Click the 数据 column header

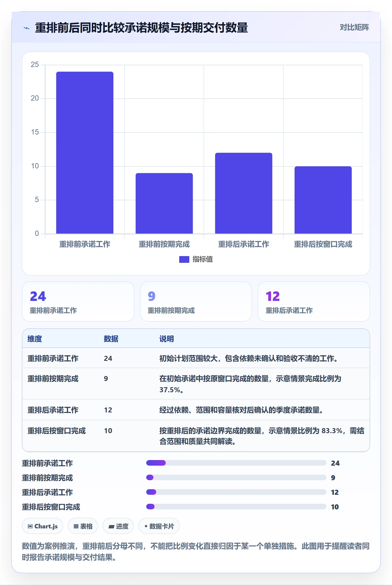(x=111, y=339)
